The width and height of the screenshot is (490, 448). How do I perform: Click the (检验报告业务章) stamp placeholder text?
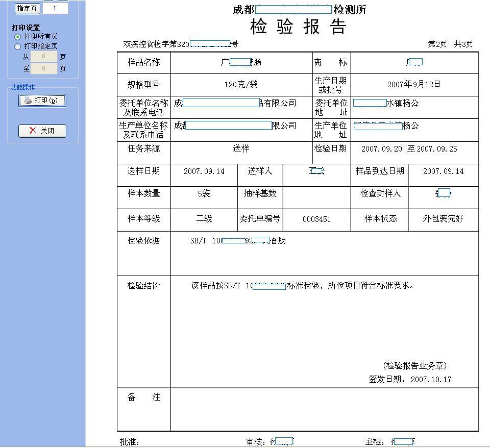[x=414, y=366]
